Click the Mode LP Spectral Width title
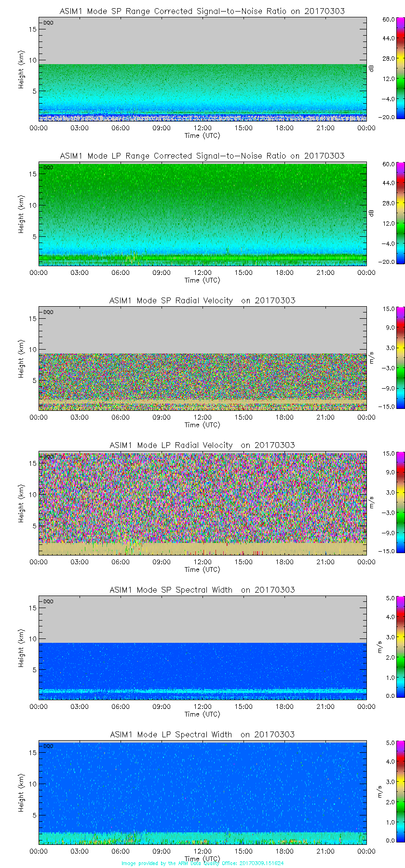Screen dimensions: 405x868 [x=202, y=734]
